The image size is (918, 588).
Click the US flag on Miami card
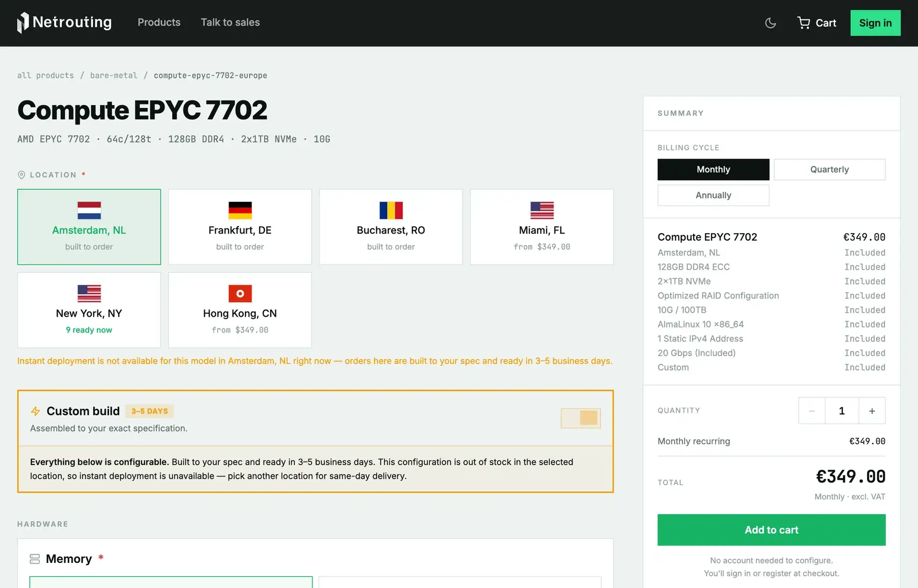(x=542, y=210)
